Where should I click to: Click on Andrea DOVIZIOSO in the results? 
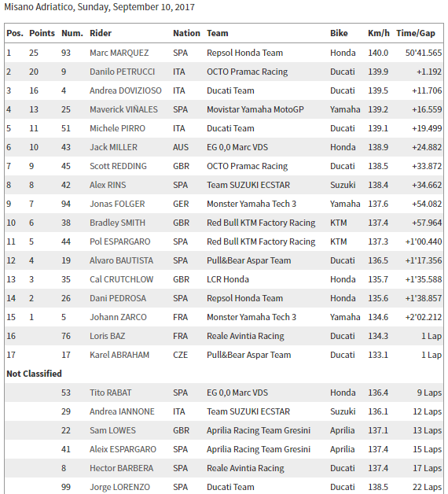click(x=125, y=90)
